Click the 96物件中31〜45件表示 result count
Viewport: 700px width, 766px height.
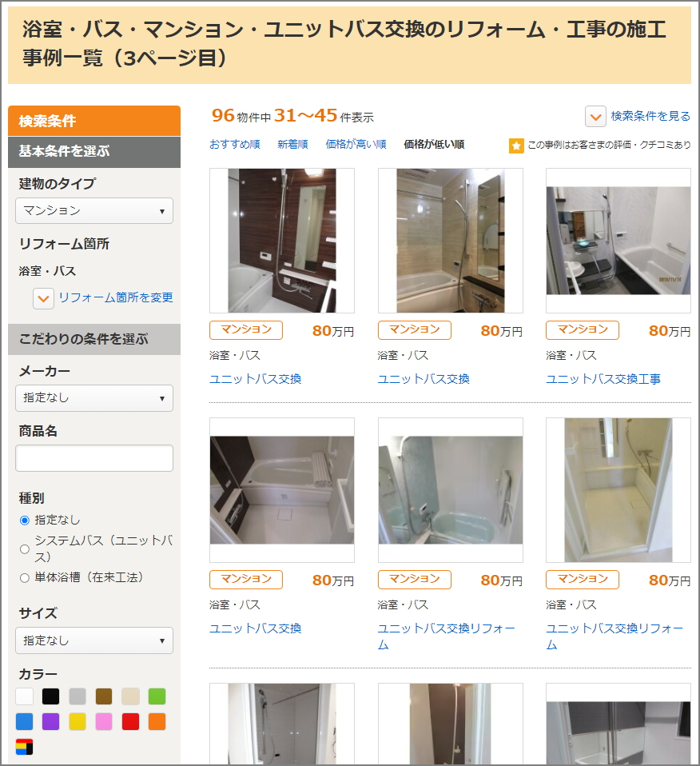tap(292, 116)
